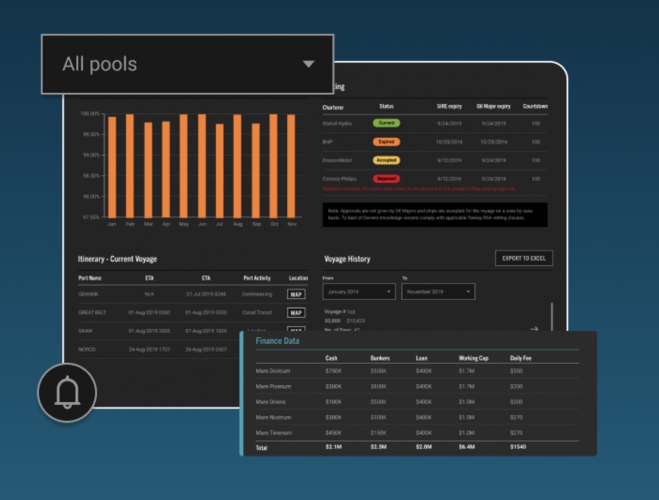This screenshot has height=500, width=659.
Task: Click the Mare Tirrenum vessel row name
Action: [274, 433]
